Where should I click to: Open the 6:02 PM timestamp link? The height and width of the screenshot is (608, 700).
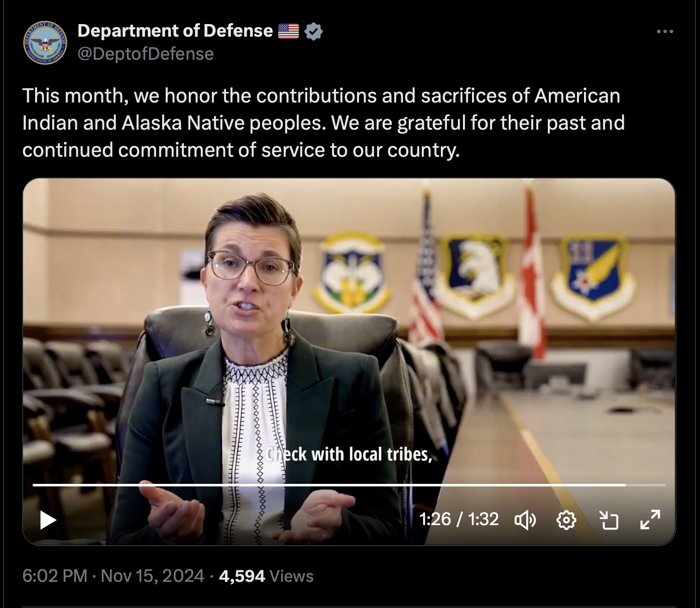[x=55, y=576]
